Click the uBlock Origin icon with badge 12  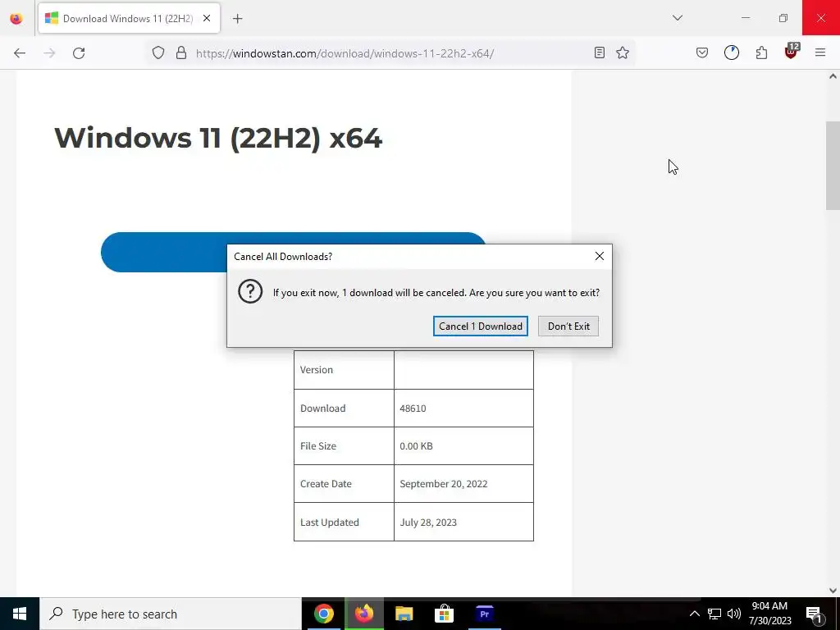[x=792, y=52]
